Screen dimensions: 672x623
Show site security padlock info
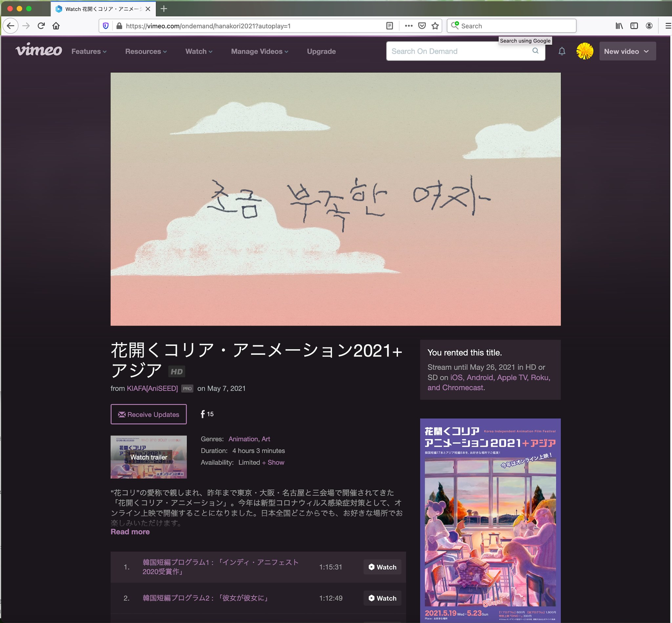[119, 26]
